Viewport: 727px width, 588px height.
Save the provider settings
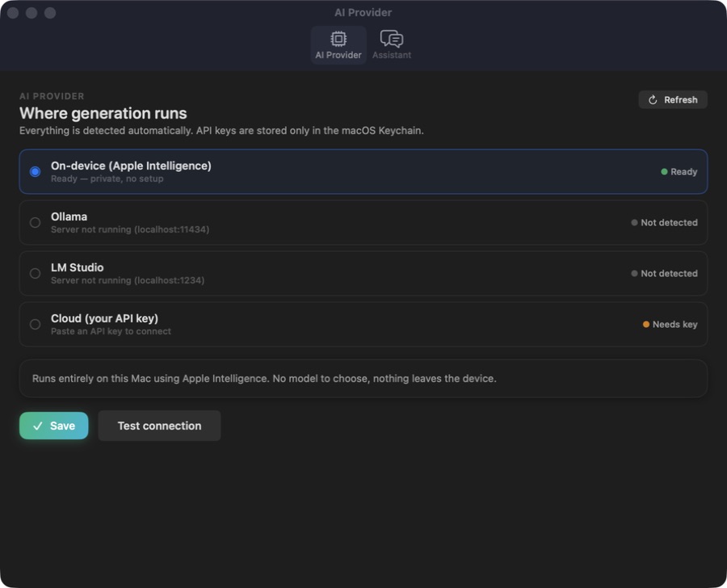[54, 426]
